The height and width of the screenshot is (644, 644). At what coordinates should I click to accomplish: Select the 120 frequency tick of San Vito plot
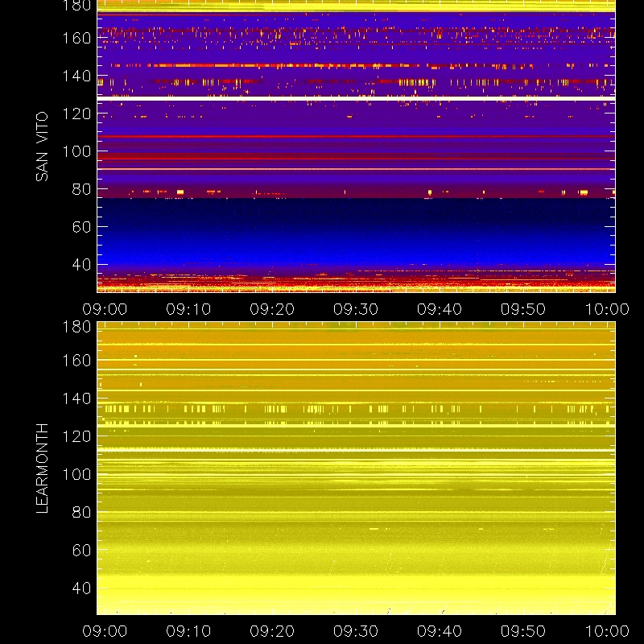pos(76,114)
